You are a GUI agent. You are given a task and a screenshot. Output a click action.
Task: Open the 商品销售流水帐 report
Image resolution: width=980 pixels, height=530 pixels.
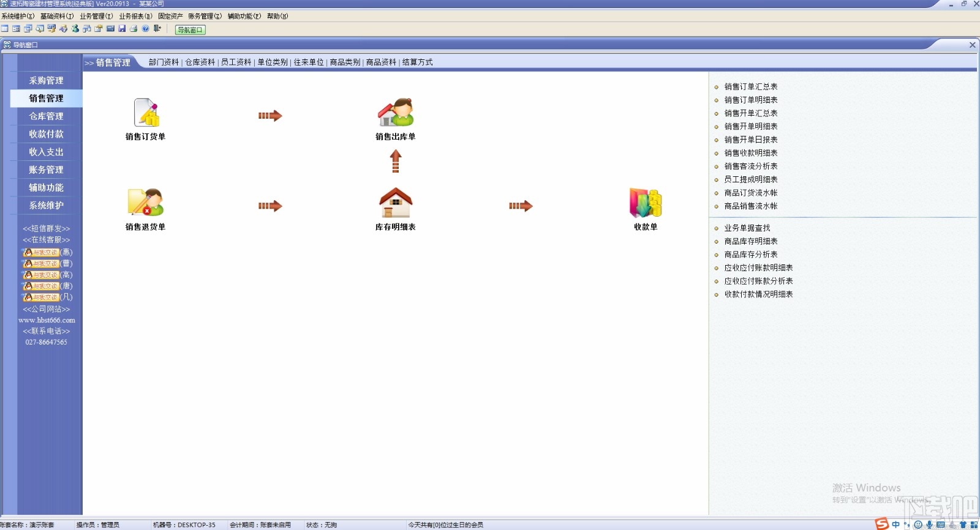(x=751, y=206)
